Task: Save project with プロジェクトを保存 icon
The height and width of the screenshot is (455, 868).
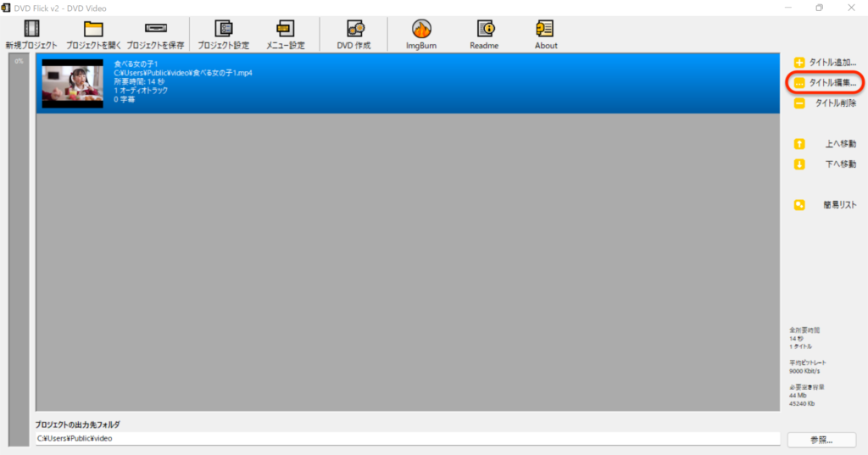Action: point(155,30)
